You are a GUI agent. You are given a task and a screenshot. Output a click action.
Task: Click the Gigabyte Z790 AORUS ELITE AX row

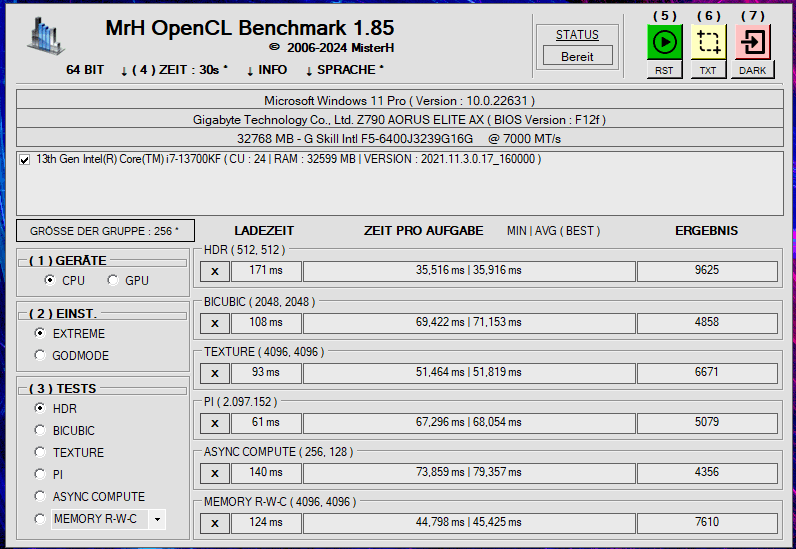(400, 120)
